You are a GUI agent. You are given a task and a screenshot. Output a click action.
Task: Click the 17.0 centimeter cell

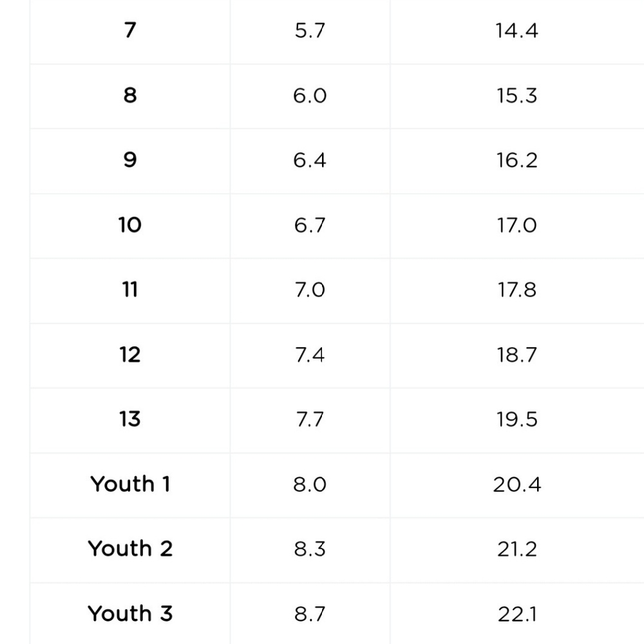tap(516, 225)
